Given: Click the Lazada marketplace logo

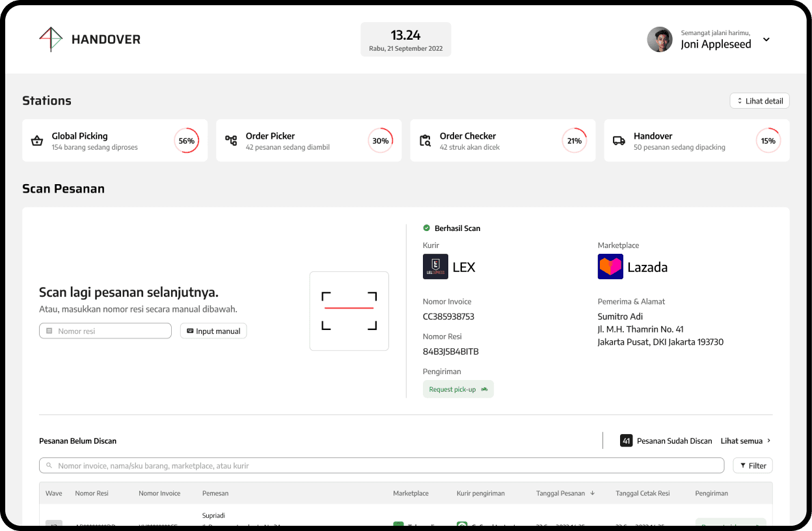Looking at the screenshot, I should coord(610,266).
